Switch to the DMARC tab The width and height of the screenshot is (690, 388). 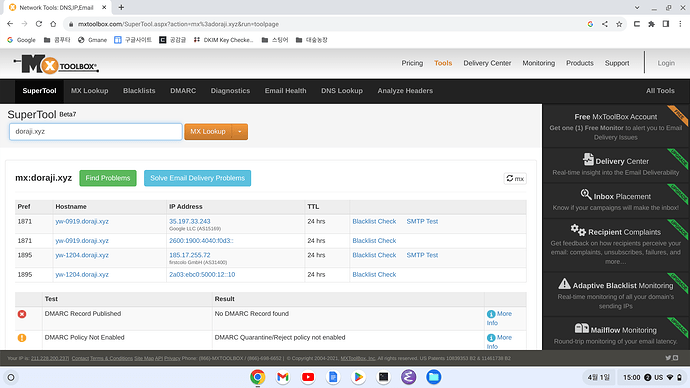(x=183, y=91)
